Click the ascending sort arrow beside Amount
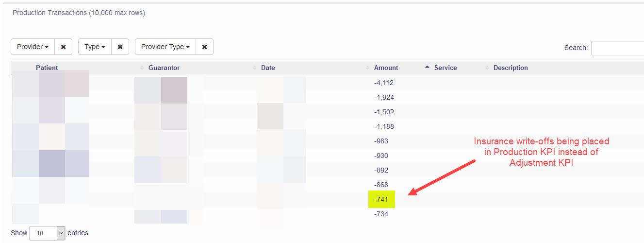Image resolution: width=644 pixels, height=243 pixels. point(427,68)
